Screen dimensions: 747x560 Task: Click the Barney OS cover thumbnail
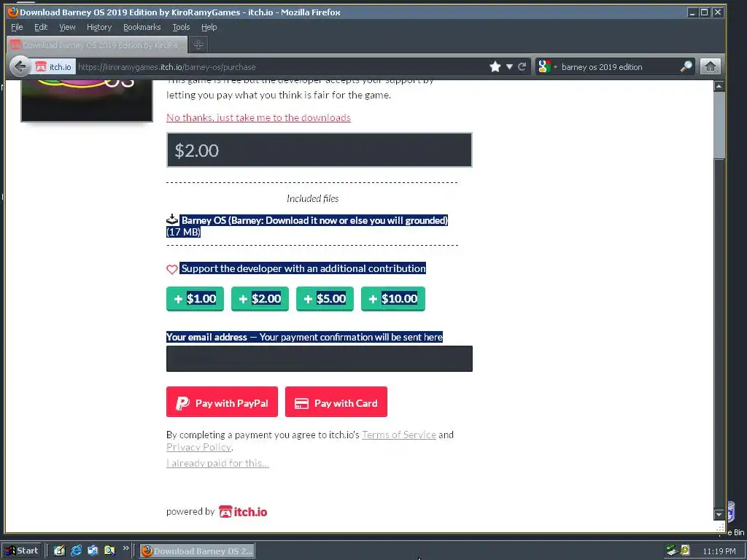tap(87, 101)
